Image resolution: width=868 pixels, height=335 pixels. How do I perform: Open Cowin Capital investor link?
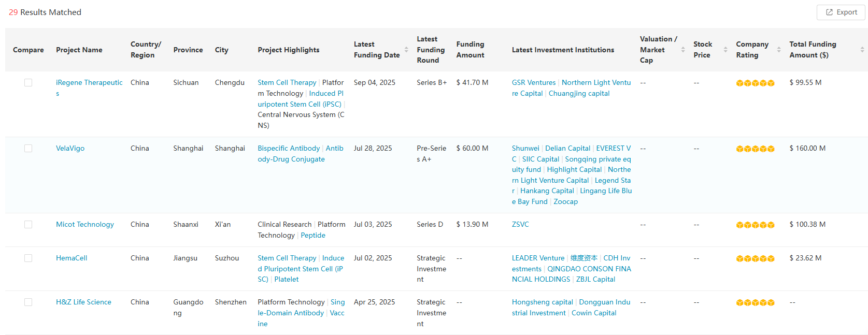594,313
